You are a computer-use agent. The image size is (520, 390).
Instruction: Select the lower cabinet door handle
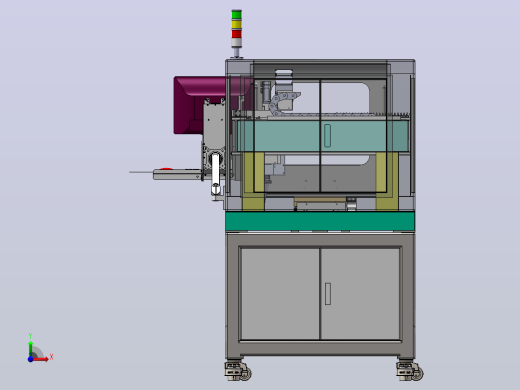click(x=328, y=294)
